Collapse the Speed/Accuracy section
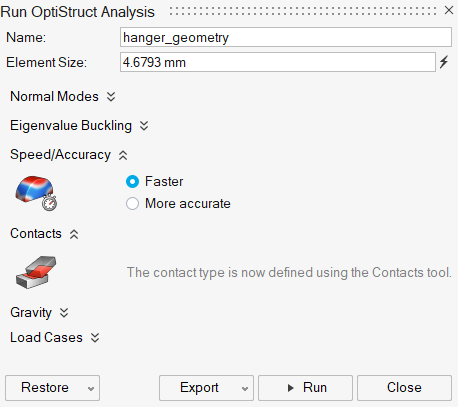Screen dimensions: 458x407 (123, 155)
